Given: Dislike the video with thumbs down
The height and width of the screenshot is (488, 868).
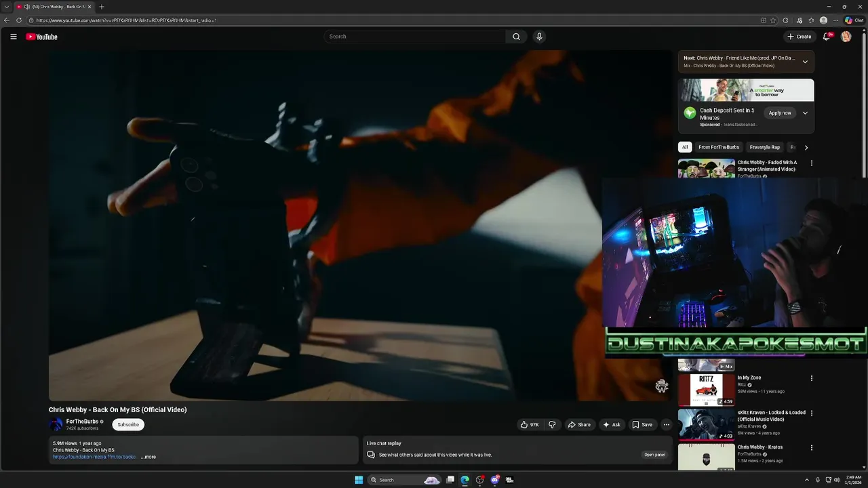Looking at the screenshot, I should tap(552, 425).
